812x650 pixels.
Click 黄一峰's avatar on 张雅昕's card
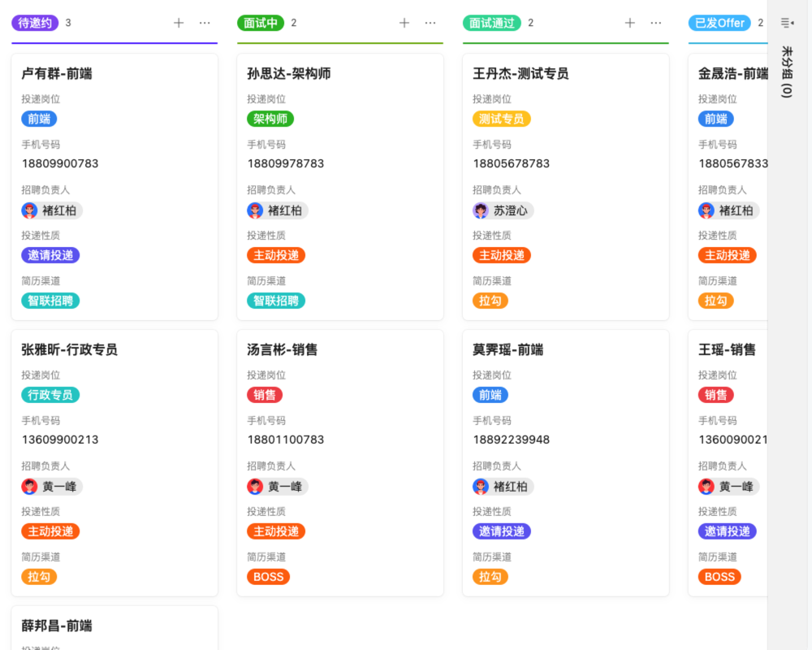point(30,486)
